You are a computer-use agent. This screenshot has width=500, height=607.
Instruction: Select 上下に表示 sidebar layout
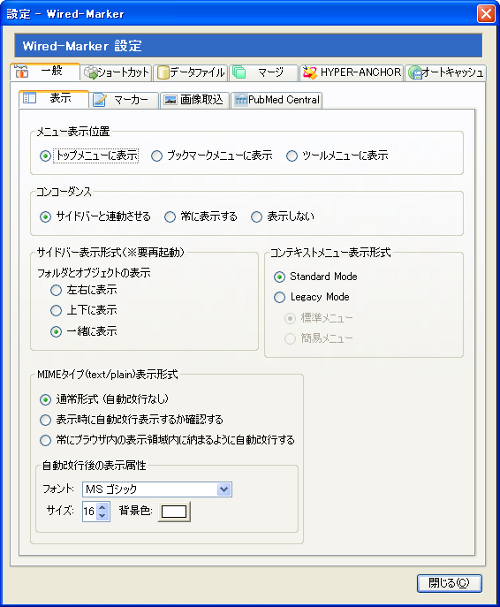pyautogui.click(x=56, y=310)
